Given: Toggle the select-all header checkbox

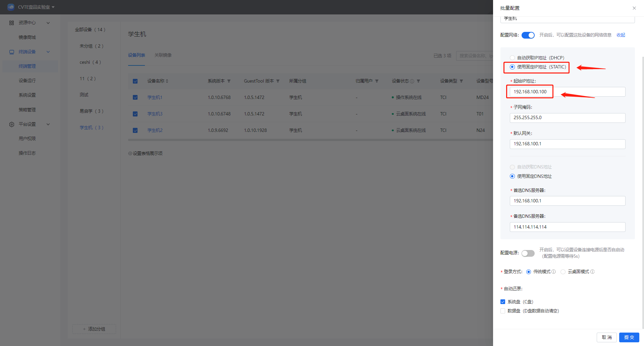Looking at the screenshot, I should [x=135, y=81].
